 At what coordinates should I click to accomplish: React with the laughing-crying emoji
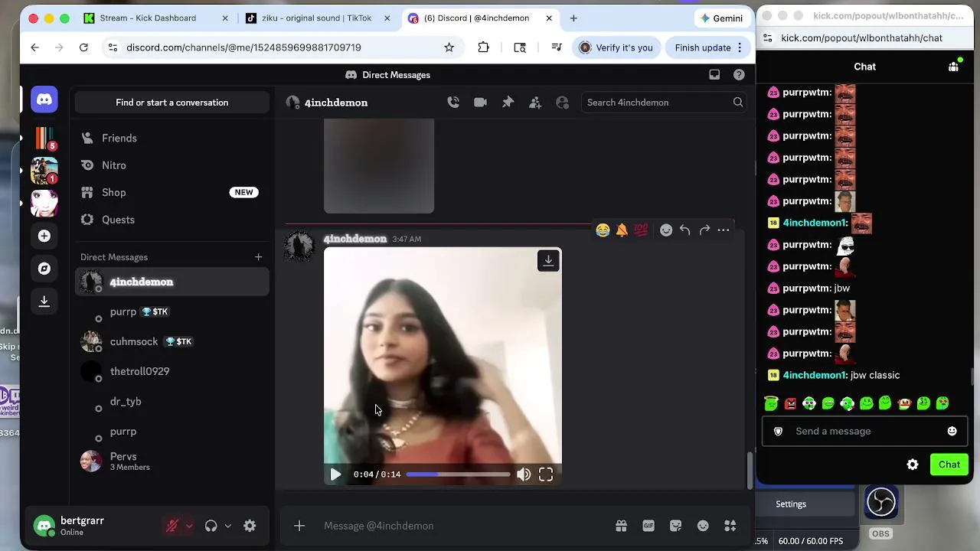(x=603, y=230)
